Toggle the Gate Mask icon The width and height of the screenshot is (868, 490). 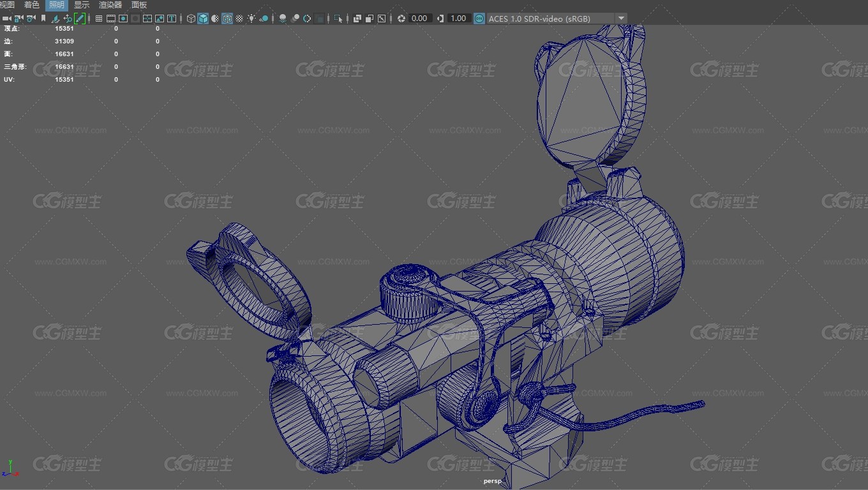coord(135,19)
